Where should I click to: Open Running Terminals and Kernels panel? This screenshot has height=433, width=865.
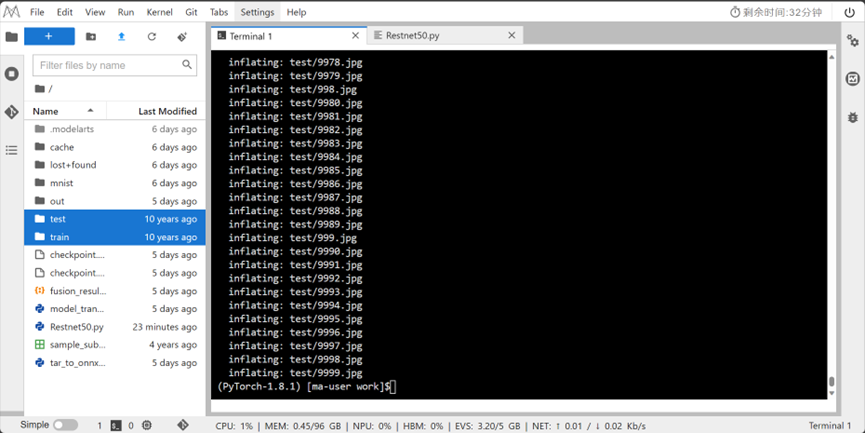click(12, 74)
